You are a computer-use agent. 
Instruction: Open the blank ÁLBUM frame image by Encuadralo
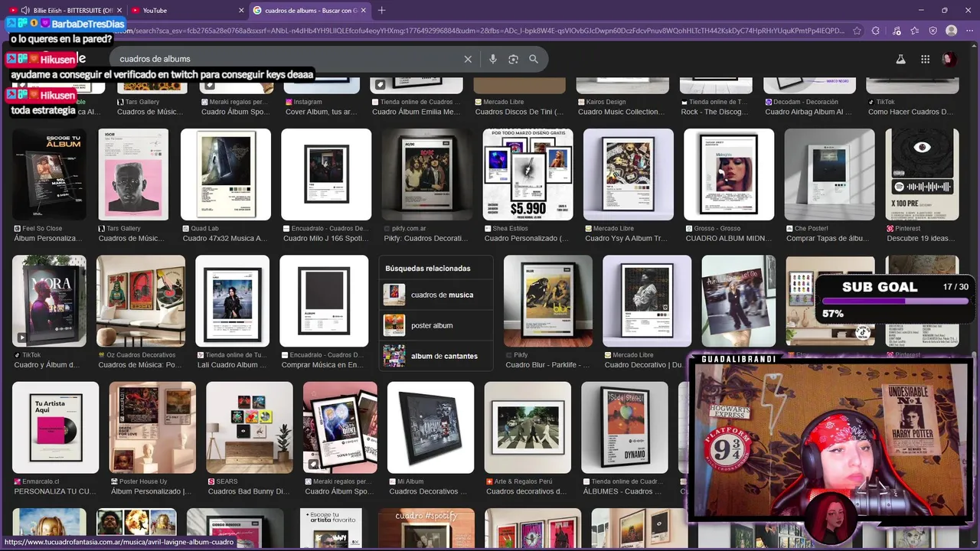pyautogui.click(x=324, y=301)
